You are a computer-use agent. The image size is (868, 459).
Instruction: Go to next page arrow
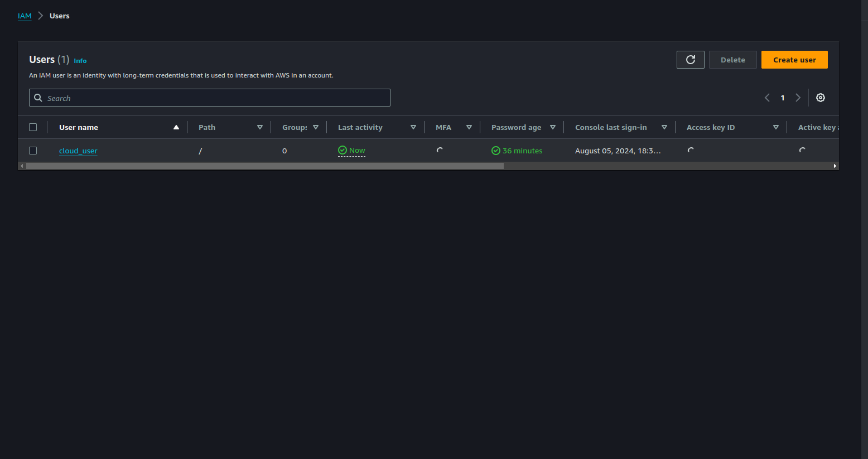[x=798, y=98]
